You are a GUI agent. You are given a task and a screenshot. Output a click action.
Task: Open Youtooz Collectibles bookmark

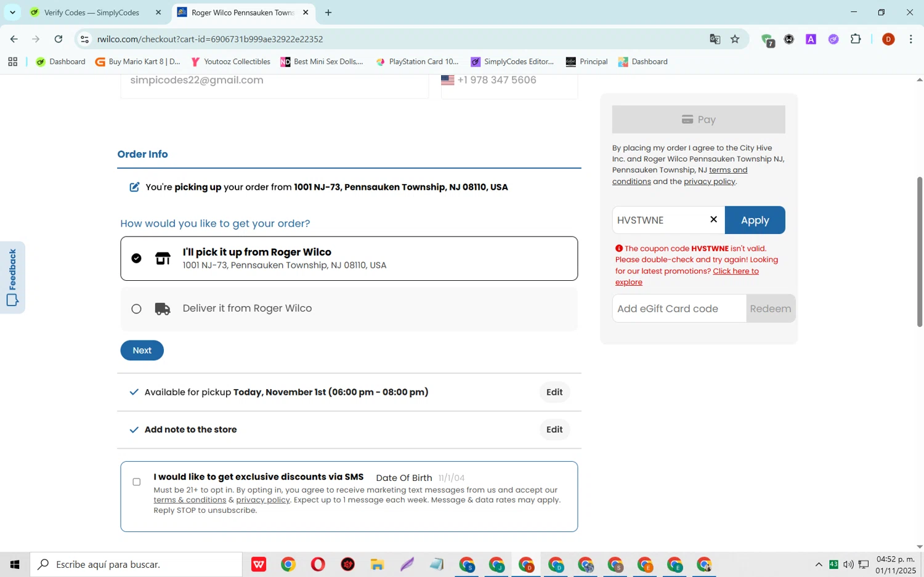[231, 62]
